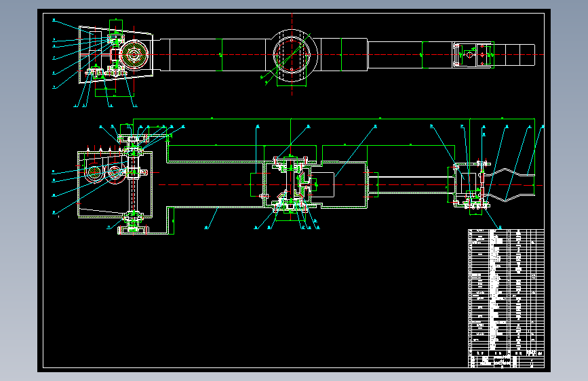Select the large round gear in top view
588x381 pixels.
pos(134,54)
